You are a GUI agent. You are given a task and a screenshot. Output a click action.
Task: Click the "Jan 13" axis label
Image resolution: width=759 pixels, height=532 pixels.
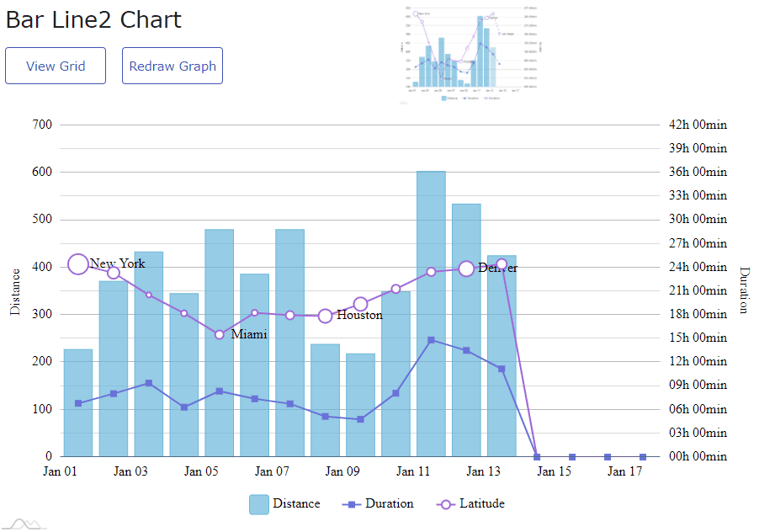point(483,471)
